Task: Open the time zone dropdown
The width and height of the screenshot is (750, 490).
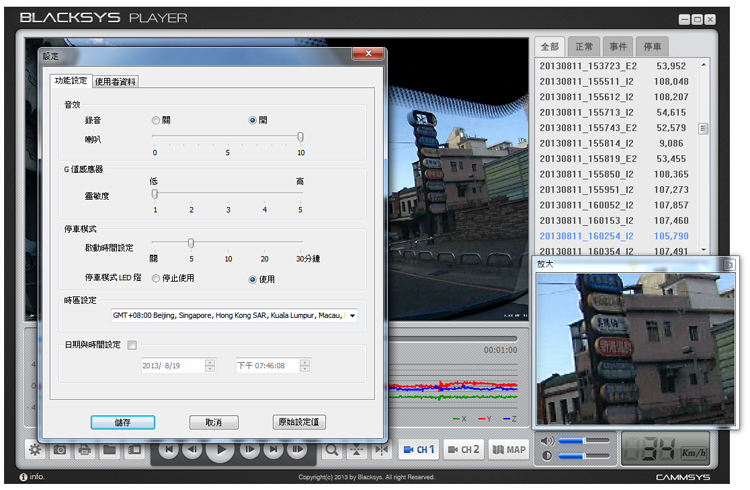Action: tap(350, 315)
